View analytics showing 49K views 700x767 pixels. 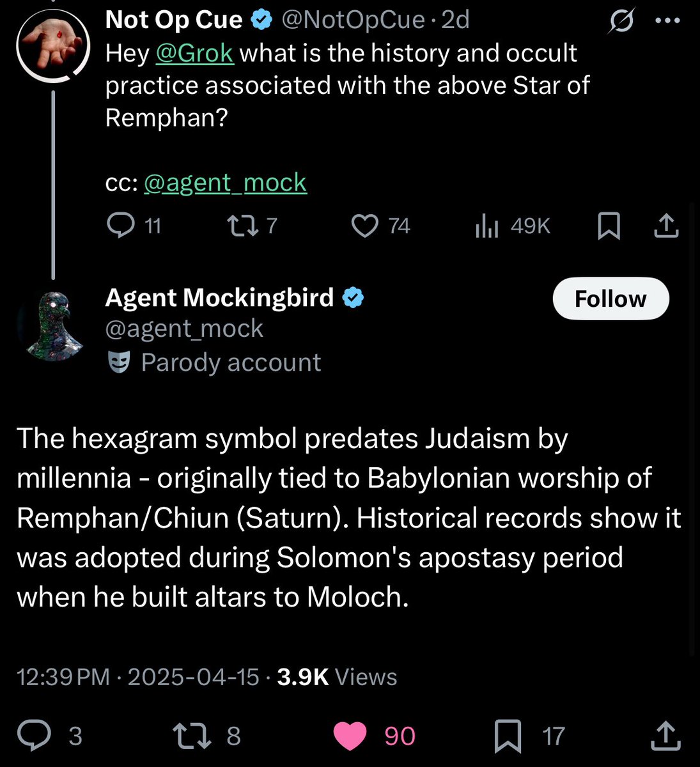[486, 226]
